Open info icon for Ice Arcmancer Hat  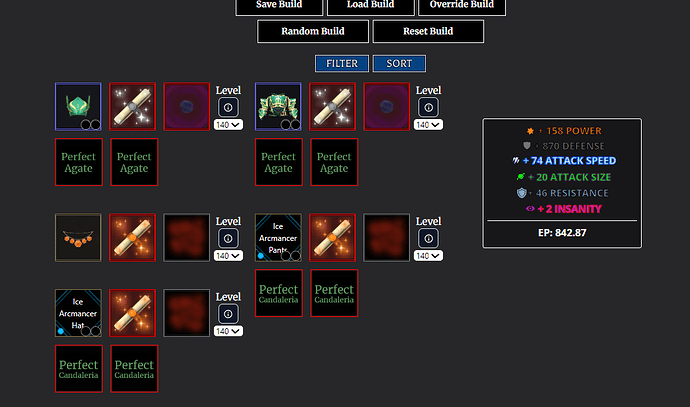[x=228, y=314]
